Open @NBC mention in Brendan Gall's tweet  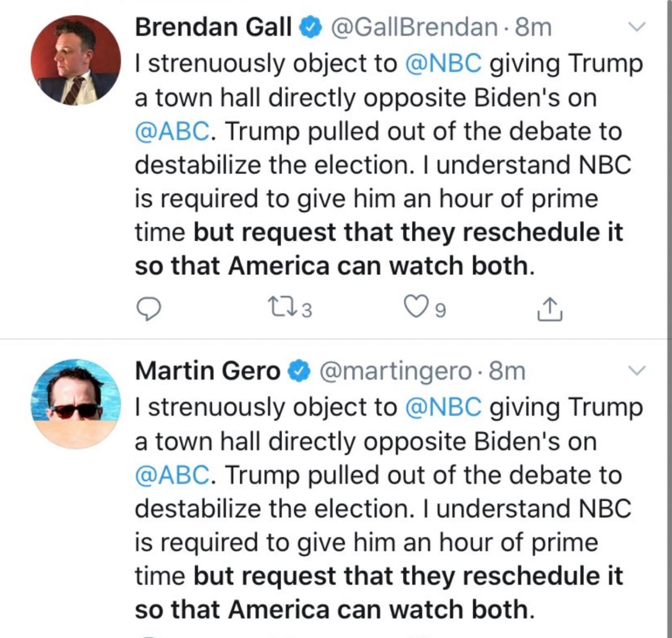tap(442, 63)
